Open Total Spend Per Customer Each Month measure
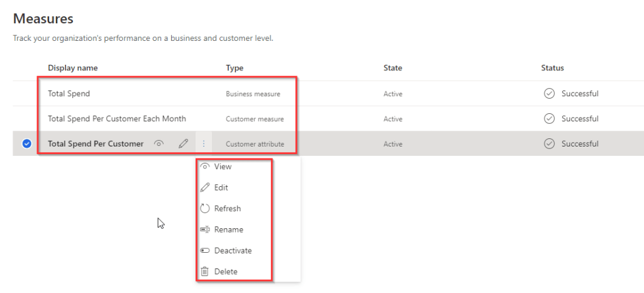Screen dimensions: 644x293 click(x=116, y=119)
